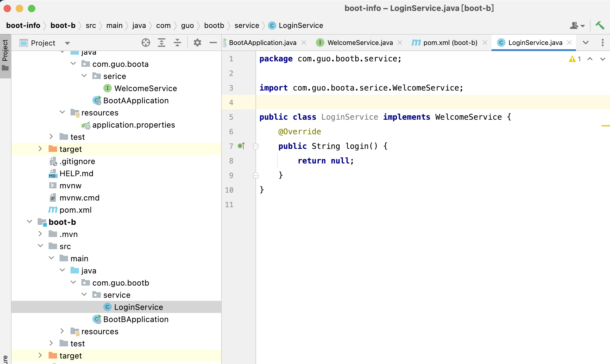This screenshot has height=364, width=610.
Task: Toggle the fold end marker on line 9
Action: coord(256,175)
